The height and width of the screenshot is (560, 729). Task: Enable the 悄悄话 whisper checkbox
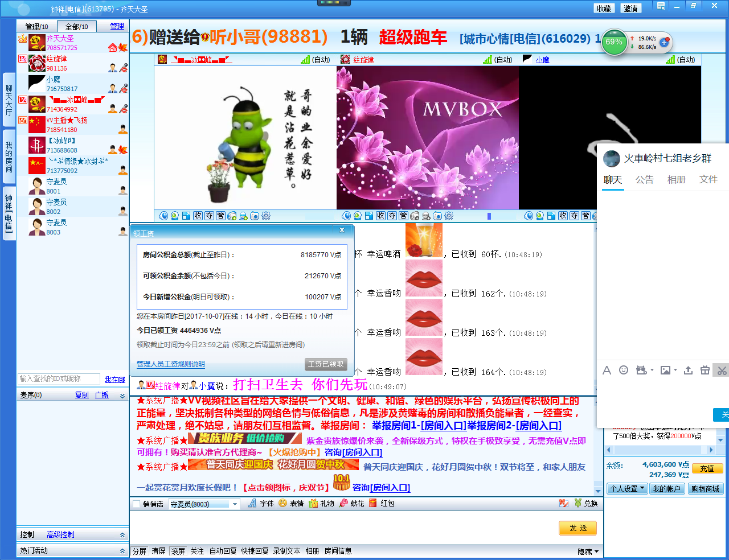pos(137,504)
